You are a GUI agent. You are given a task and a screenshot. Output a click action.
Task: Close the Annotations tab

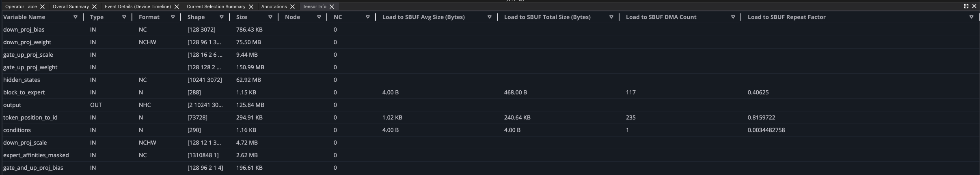tap(292, 7)
